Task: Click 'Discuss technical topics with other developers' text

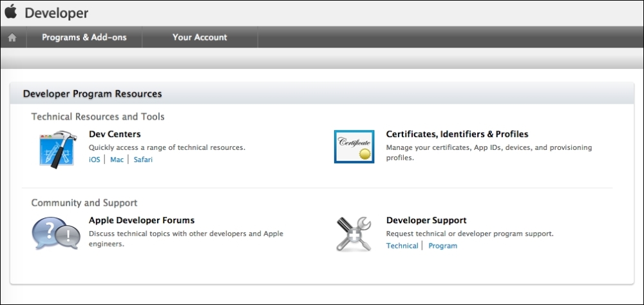Action: tap(186, 239)
